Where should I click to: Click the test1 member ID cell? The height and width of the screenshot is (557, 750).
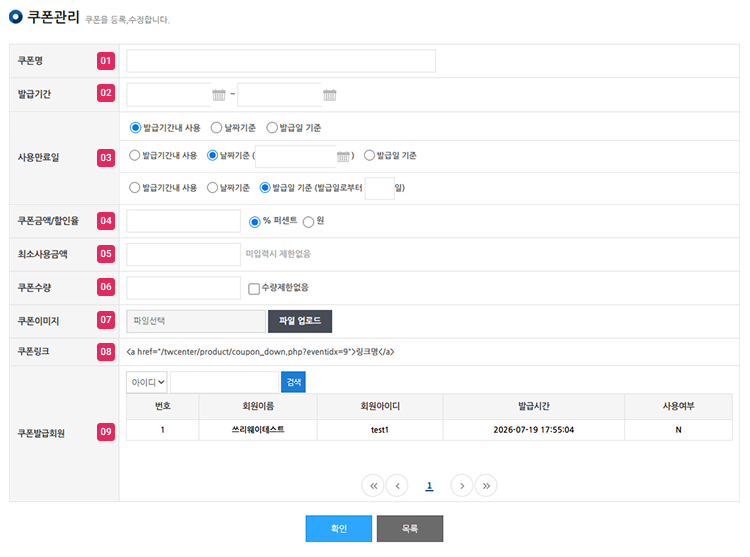(x=380, y=430)
